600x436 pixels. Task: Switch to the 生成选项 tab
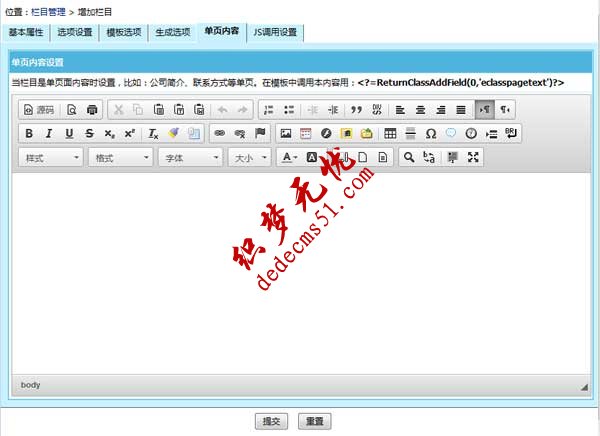[x=173, y=33]
